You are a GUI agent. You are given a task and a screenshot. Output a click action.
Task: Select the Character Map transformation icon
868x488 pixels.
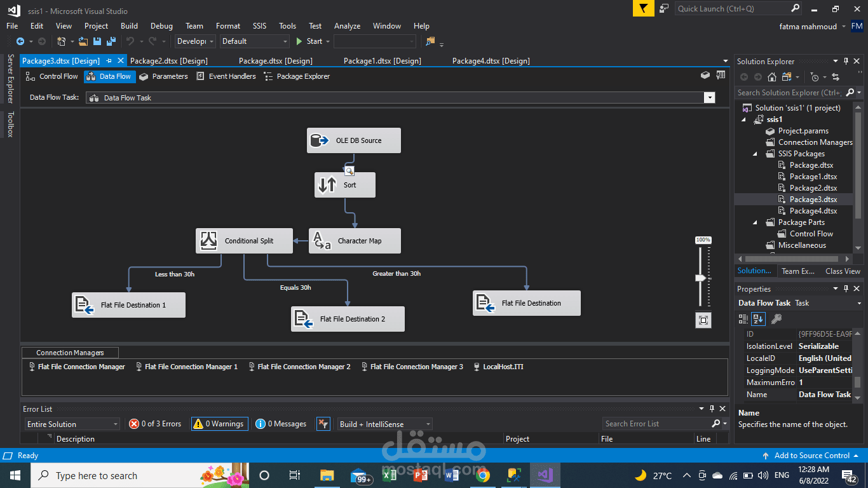point(322,241)
